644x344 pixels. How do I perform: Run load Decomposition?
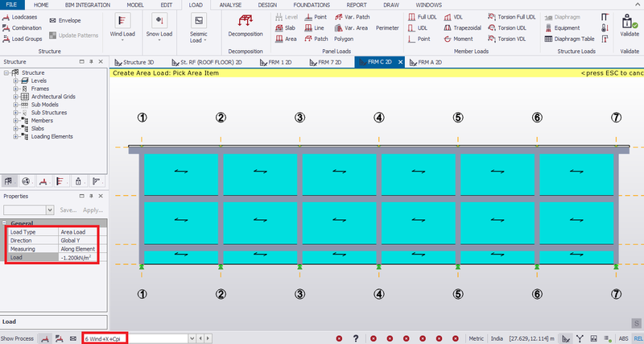(x=246, y=26)
